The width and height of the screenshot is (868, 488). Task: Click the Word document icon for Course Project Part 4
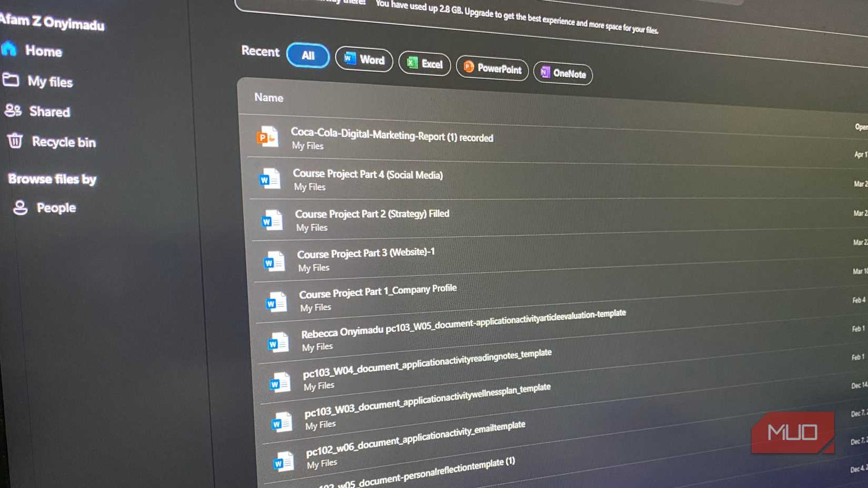tap(270, 179)
